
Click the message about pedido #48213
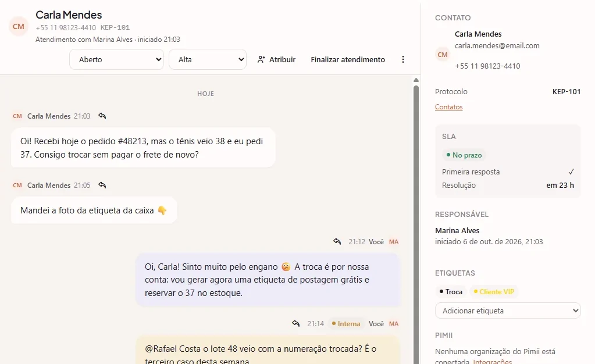(x=143, y=148)
